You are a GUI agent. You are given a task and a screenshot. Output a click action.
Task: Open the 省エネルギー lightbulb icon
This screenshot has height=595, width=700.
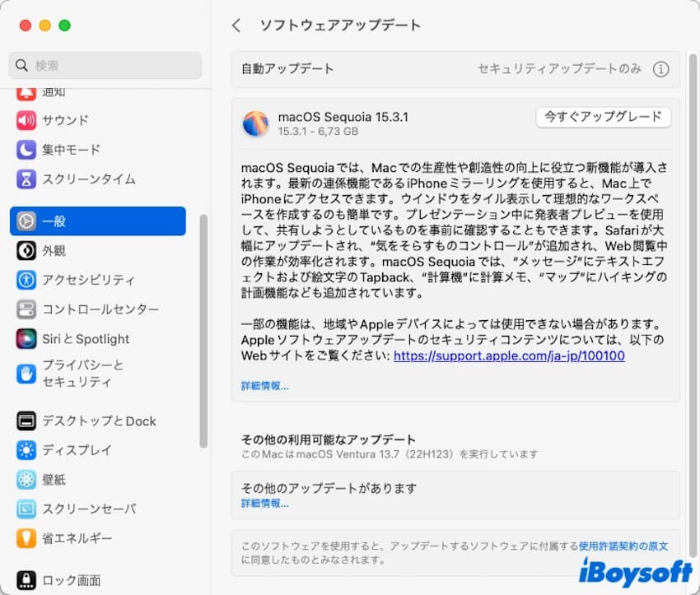tap(26, 538)
